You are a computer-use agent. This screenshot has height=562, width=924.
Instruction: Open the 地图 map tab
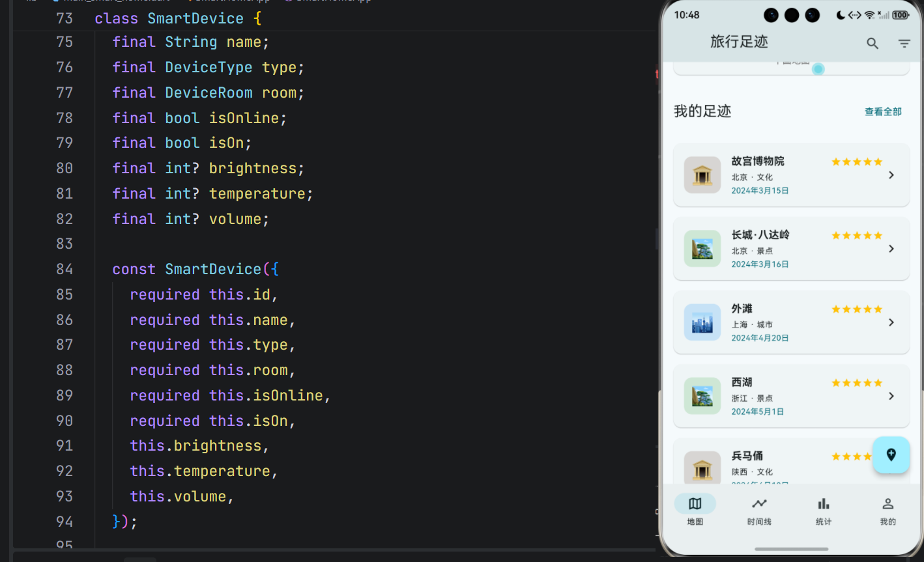695,510
